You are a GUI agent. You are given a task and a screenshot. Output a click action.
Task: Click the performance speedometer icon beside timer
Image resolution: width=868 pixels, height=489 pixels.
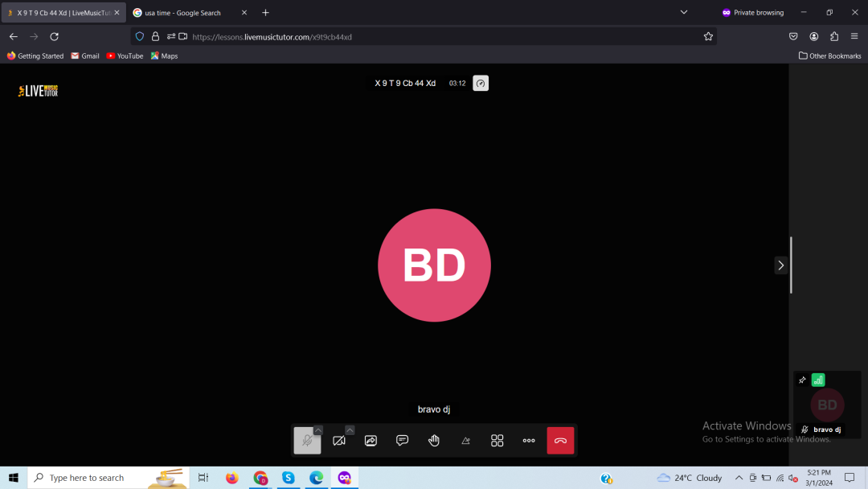tap(481, 84)
